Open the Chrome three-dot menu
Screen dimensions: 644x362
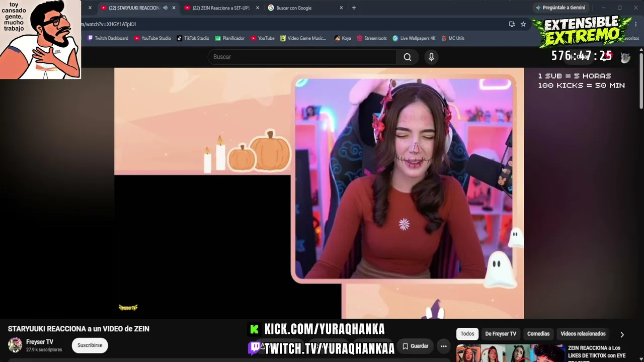pos(636,24)
